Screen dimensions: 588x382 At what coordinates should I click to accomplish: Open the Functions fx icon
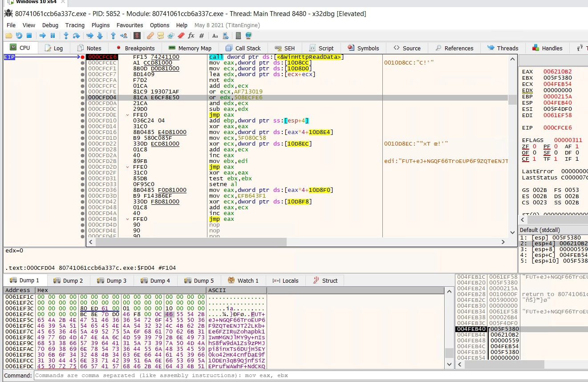click(x=191, y=36)
